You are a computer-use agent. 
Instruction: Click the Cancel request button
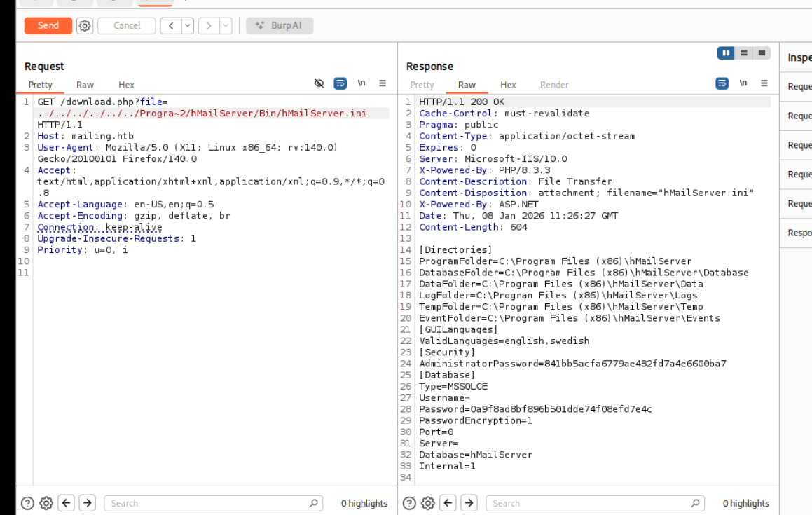tap(126, 26)
